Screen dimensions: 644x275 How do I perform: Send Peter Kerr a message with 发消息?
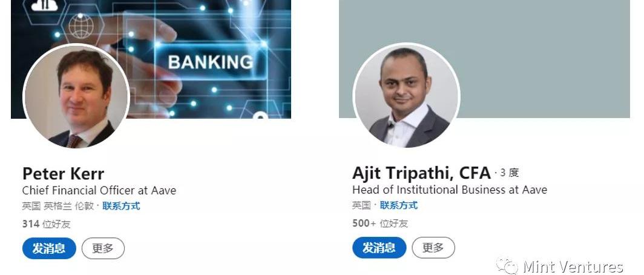point(49,248)
